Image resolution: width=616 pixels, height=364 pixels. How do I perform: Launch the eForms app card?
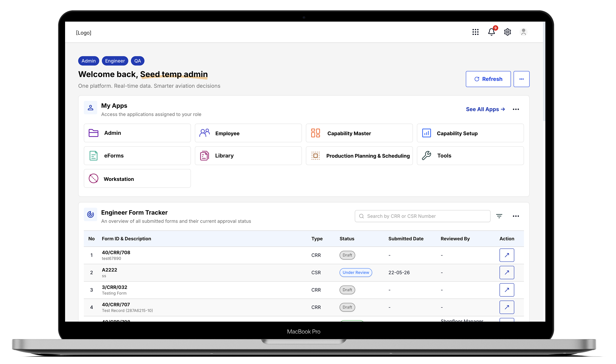pos(137,156)
